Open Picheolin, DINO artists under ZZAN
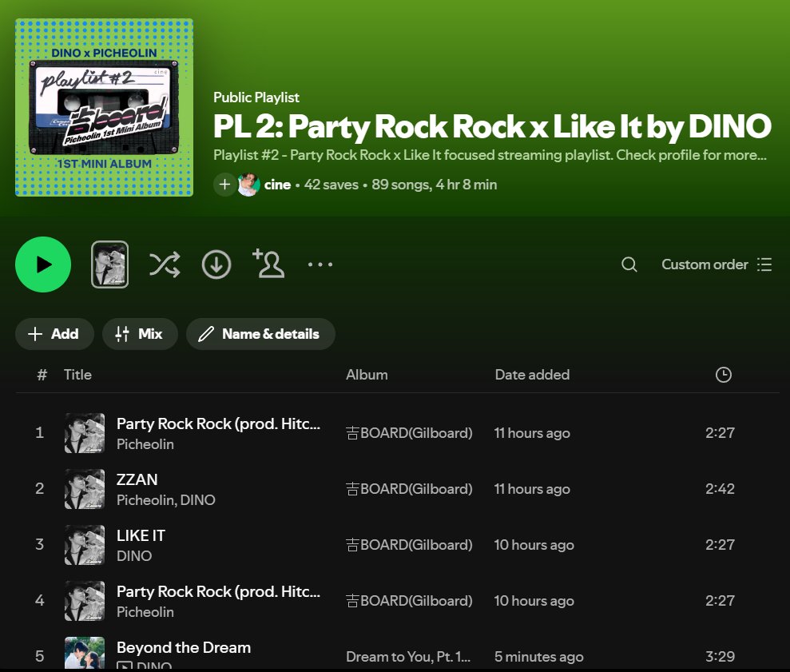This screenshot has height=672, width=790. 166,500
